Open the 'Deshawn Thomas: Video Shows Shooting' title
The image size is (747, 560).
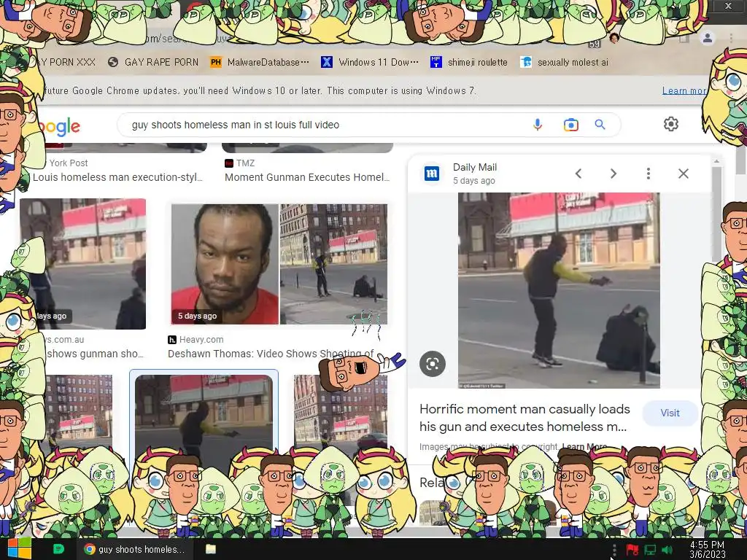[271, 354]
